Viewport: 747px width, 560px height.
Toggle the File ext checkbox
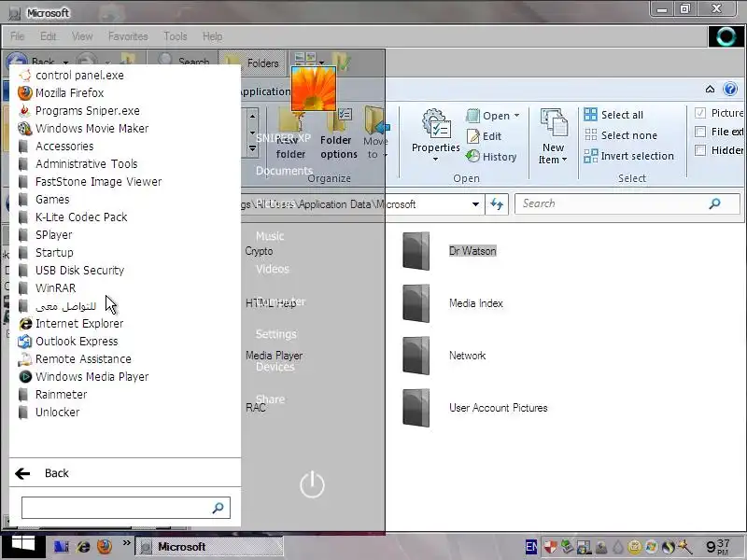699,132
